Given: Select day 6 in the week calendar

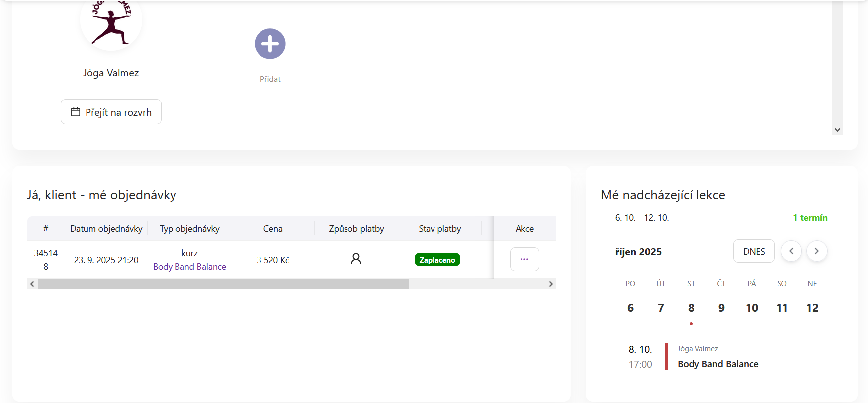Looking at the screenshot, I should (630, 308).
